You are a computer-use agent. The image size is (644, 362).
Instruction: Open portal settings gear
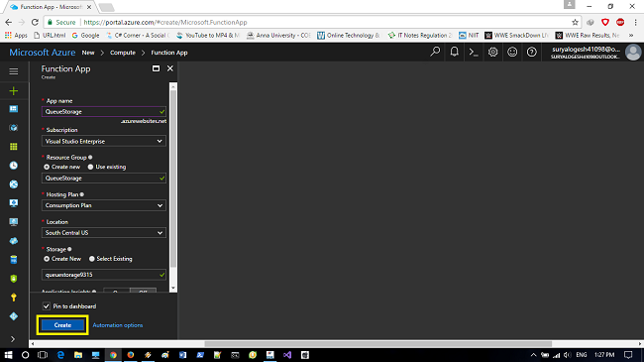pos(492,52)
